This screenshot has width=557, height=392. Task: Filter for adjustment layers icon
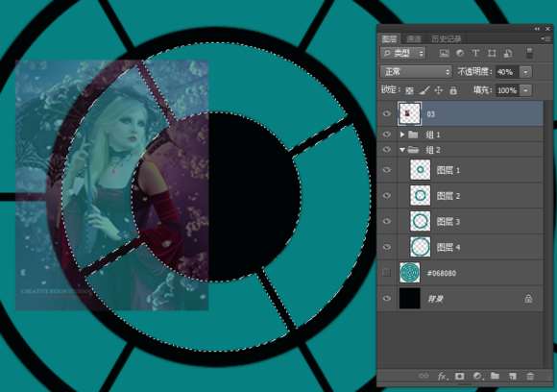pyautogui.click(x=460, y=53)
